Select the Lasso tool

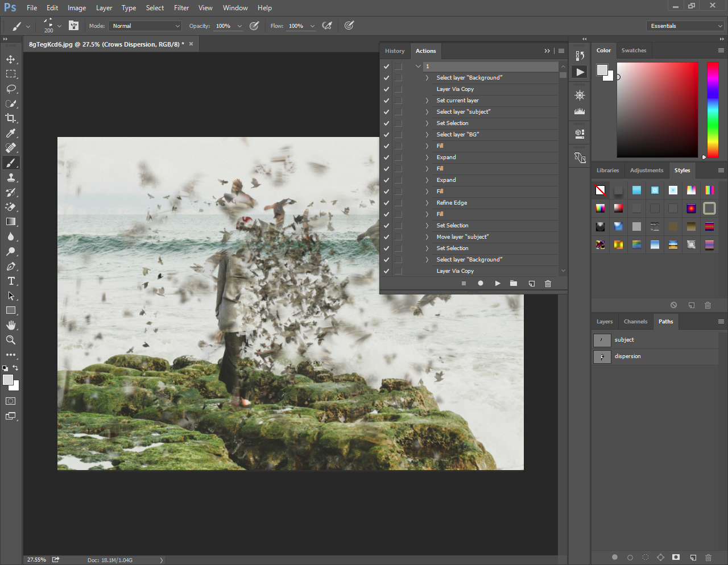pyautogui.click(x=11, y=89)
